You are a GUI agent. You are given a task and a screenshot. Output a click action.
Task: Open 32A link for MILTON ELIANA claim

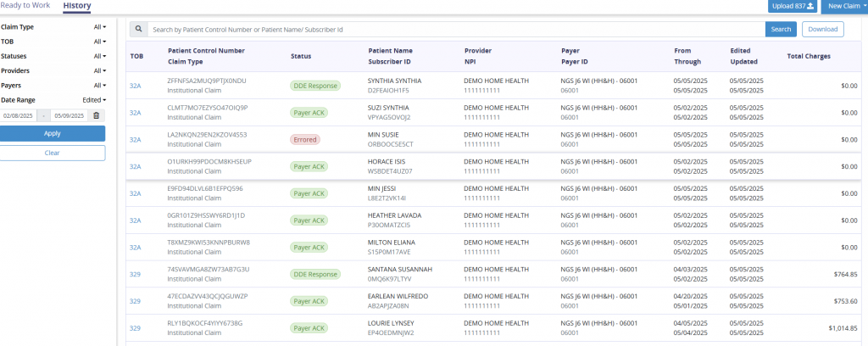(x=136, y=248)
